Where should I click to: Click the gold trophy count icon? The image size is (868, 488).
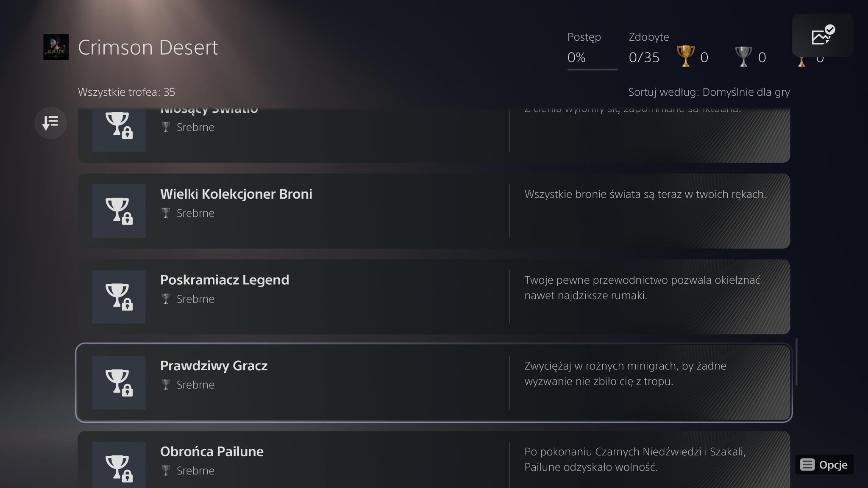coord(685,56)
